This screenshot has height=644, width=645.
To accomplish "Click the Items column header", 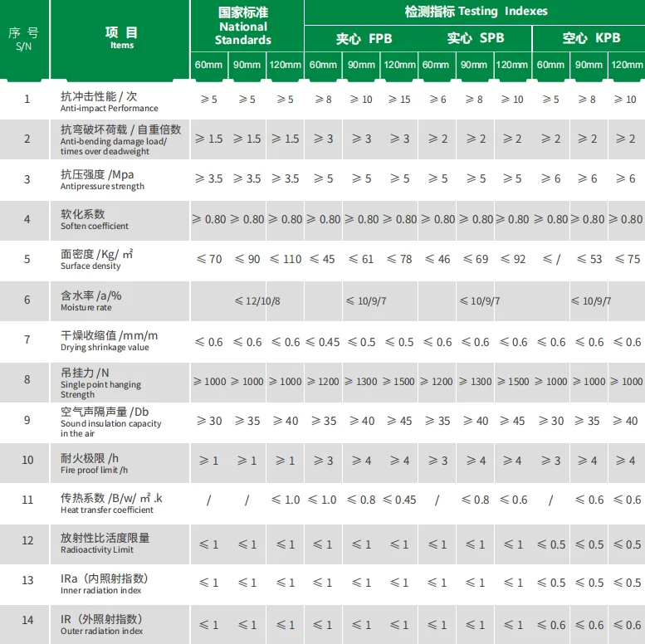I will [122, 38].
